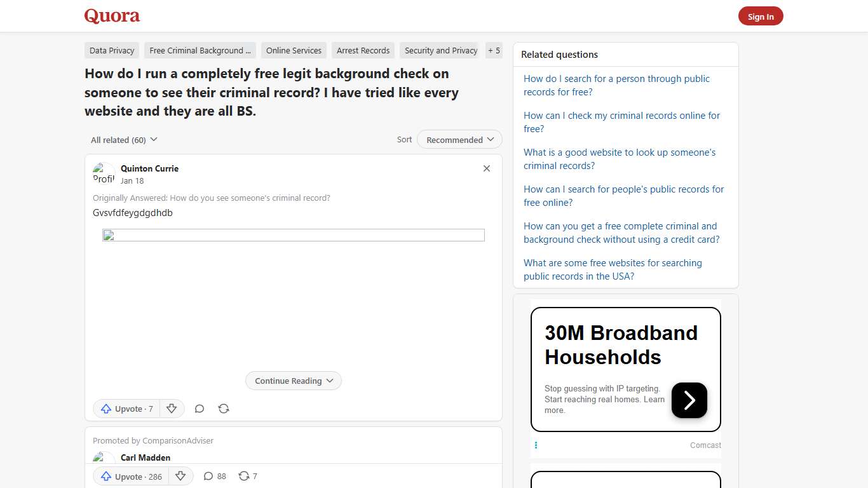868x488 pixels.
Task: Upvote the answer with 7 upvotes
Action: 128,409
